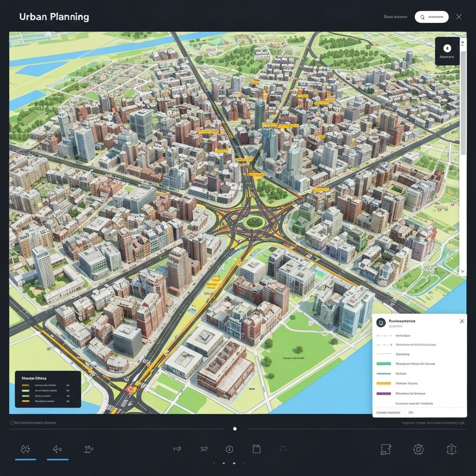Screen dimensions: 476x476
Task: Click the zigzag waveform icon in bottom toolbar
Action: point(26,449)
